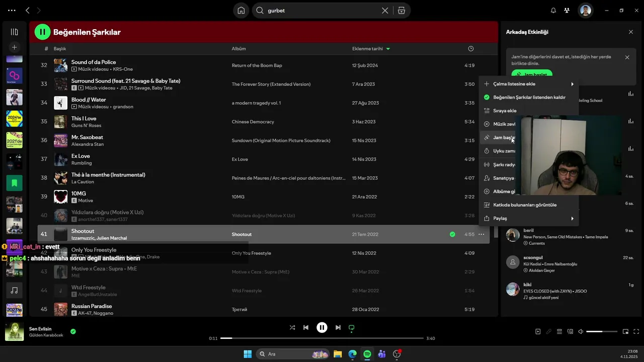
Task: Pause Beğenilen Şarkılar with green header button
Action: [42, 32]
